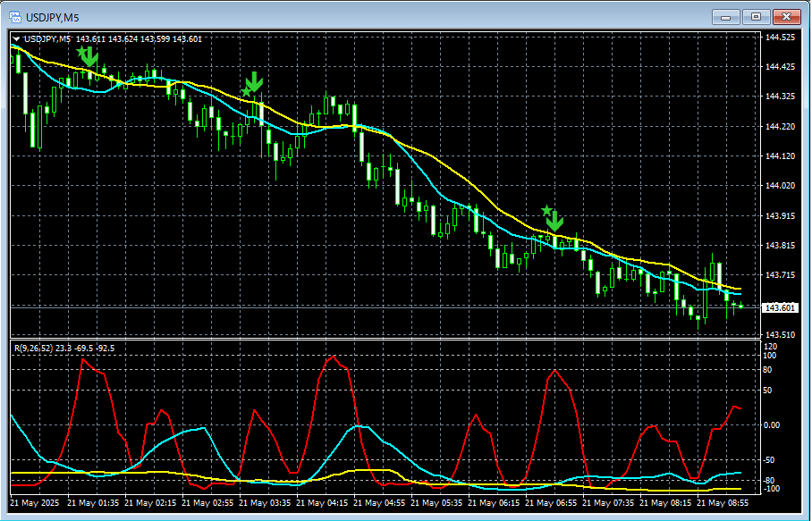Click the green star marker near 06:55 arrow
812x521 pixels.
click(546, 210)
